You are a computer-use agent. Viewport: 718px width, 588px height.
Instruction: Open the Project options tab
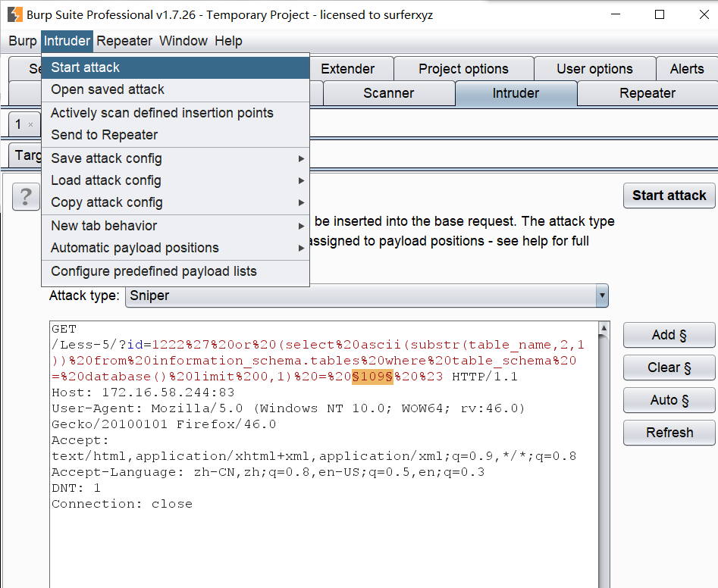point(463,69)
